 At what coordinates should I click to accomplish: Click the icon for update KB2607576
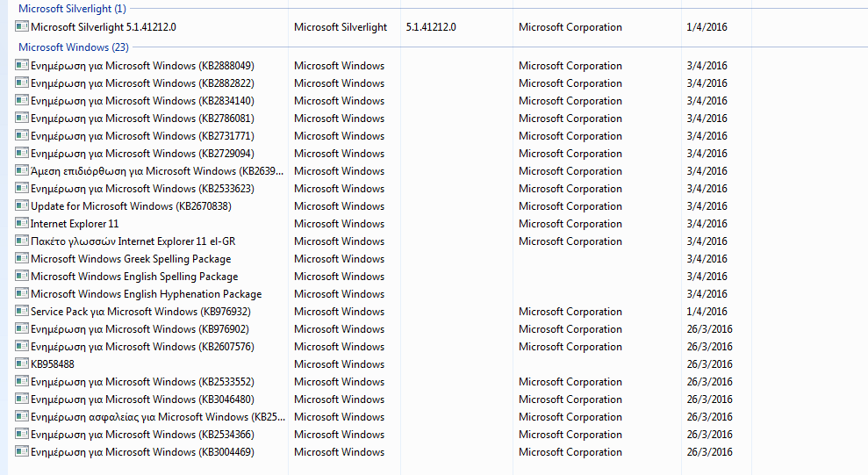(22, 346)
